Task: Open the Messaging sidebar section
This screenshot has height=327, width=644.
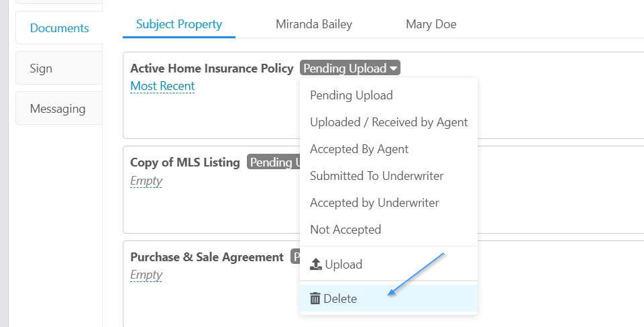Action: [x=59, y=108]
